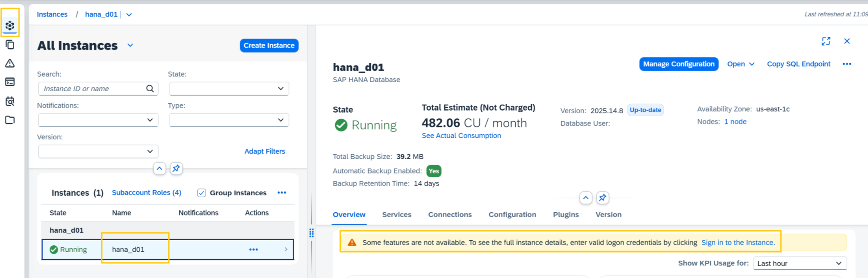Viewport: 868px width, 278px height.
Task: Open actions menu for hana_d01 row
Action: pyautogui.click(x=253, y=250)
